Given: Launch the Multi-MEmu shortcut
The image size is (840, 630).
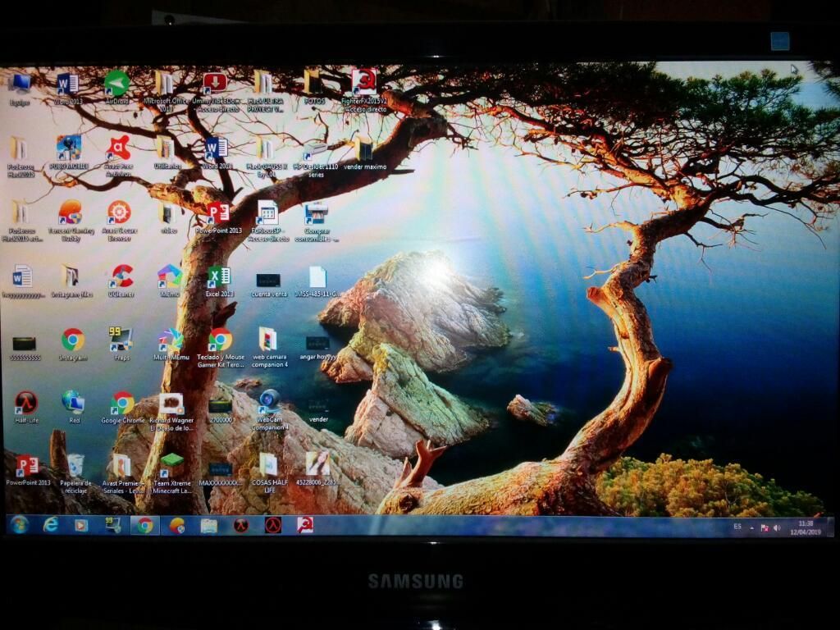Looking at the screenshot, I should coord(171,345).
